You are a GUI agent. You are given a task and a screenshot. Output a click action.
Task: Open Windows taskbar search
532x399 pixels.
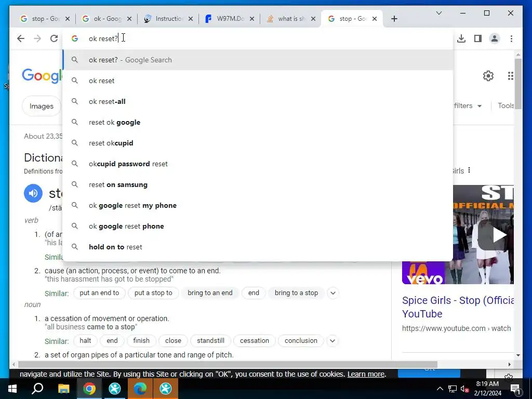click(x=37, y=389)
